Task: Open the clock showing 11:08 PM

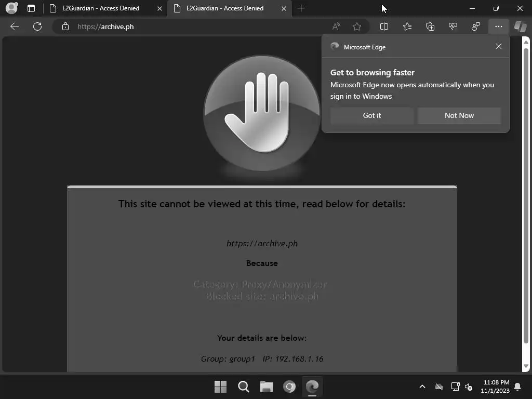Action: tap(495, 387)
